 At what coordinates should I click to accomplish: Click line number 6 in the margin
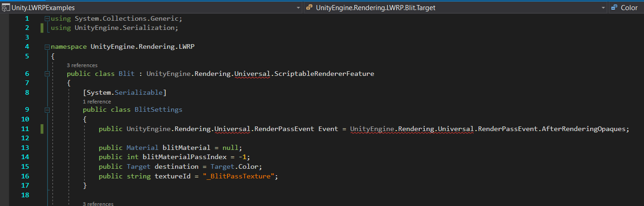coord(27,74)
